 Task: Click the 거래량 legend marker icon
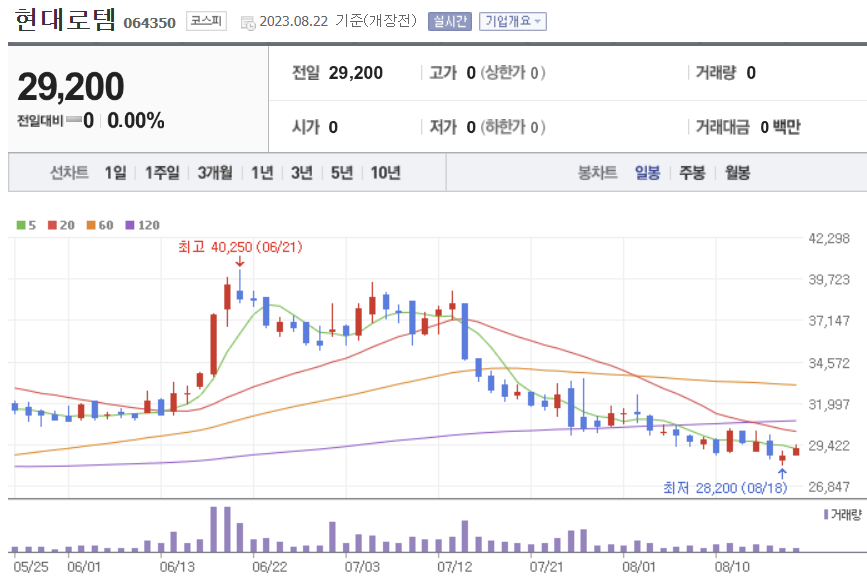(826, 515)
